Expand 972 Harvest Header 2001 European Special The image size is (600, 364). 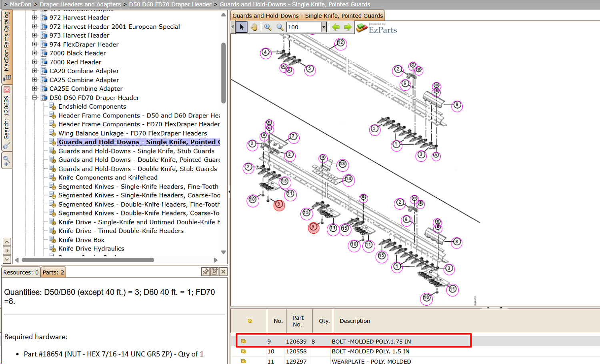click(x=35, y=26)
